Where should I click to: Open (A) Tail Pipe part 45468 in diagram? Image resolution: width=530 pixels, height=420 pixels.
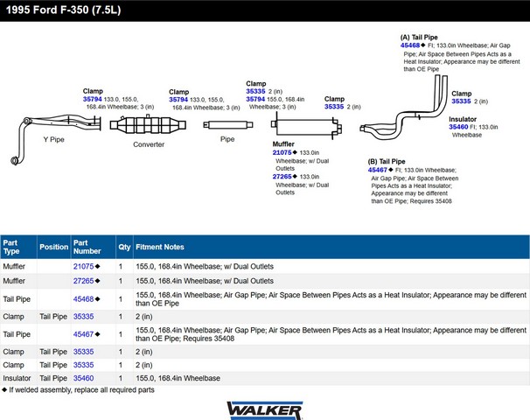pos(410,45)
